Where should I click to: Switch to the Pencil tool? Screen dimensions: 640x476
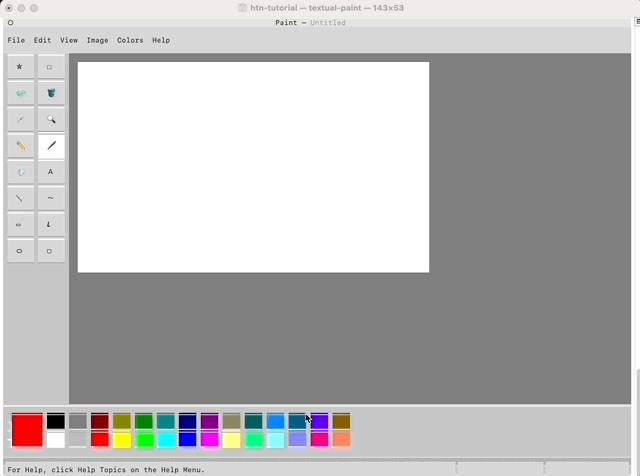[20, 146]
